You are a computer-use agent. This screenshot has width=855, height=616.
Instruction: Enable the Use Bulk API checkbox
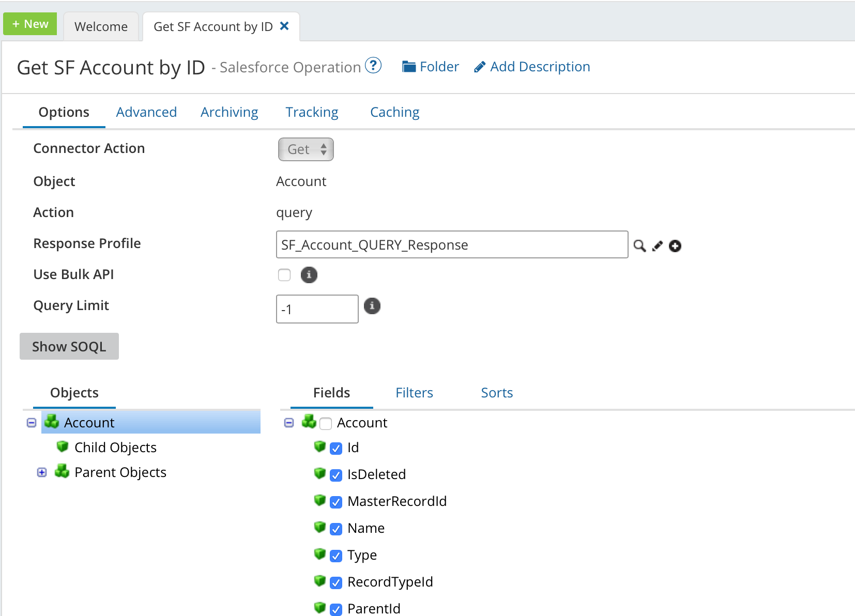coord(284,275)
